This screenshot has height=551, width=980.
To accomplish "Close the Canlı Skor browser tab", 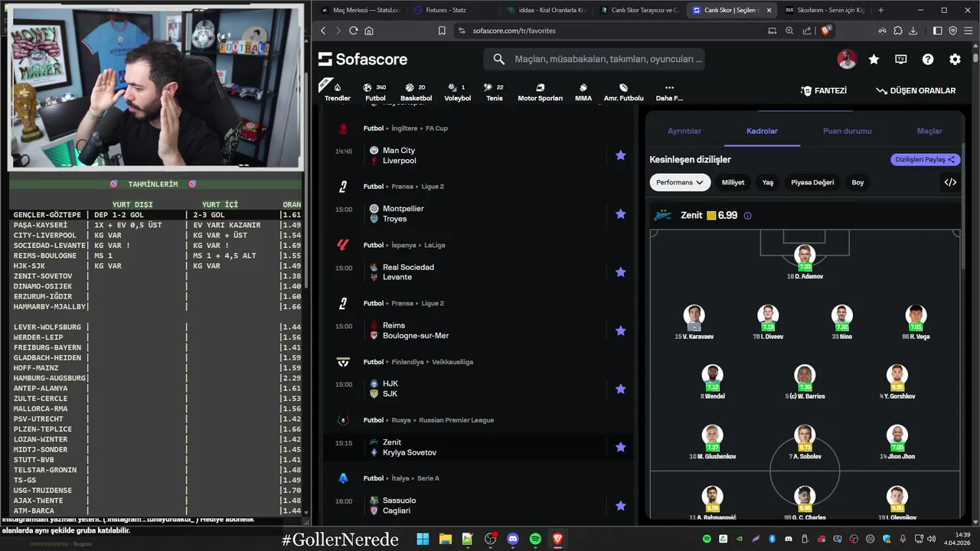I will 769,10.
